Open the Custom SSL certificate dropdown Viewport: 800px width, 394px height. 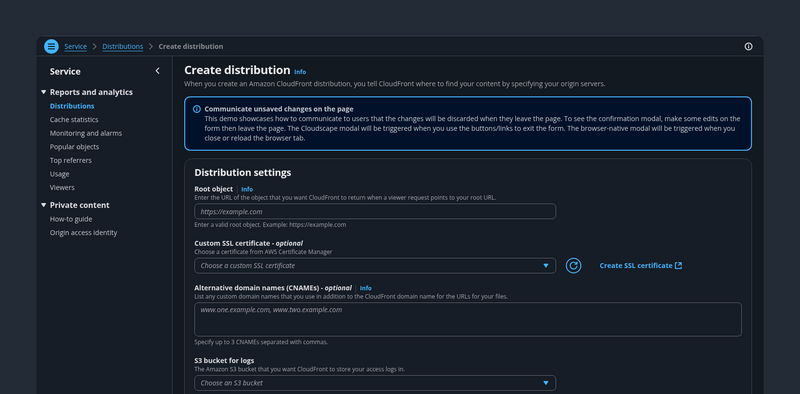pos(375,265)
